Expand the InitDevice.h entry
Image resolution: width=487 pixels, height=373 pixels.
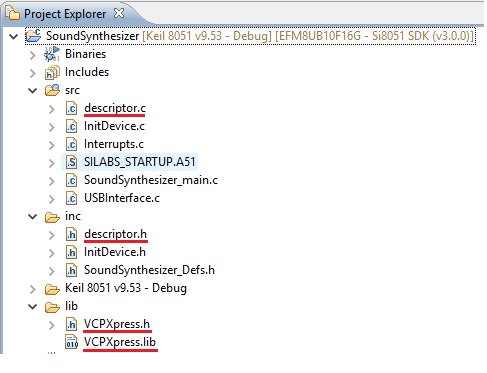[x=52, y=253]
